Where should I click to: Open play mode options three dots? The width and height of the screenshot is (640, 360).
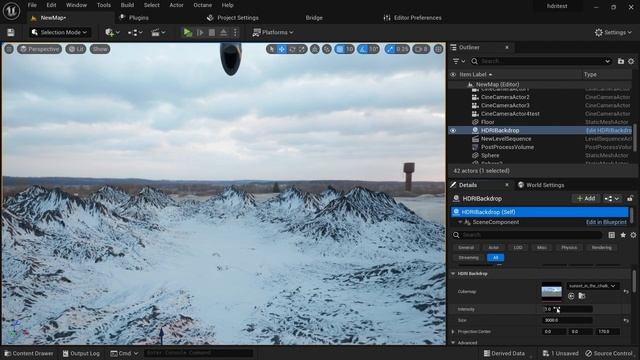tap(235, 32)
